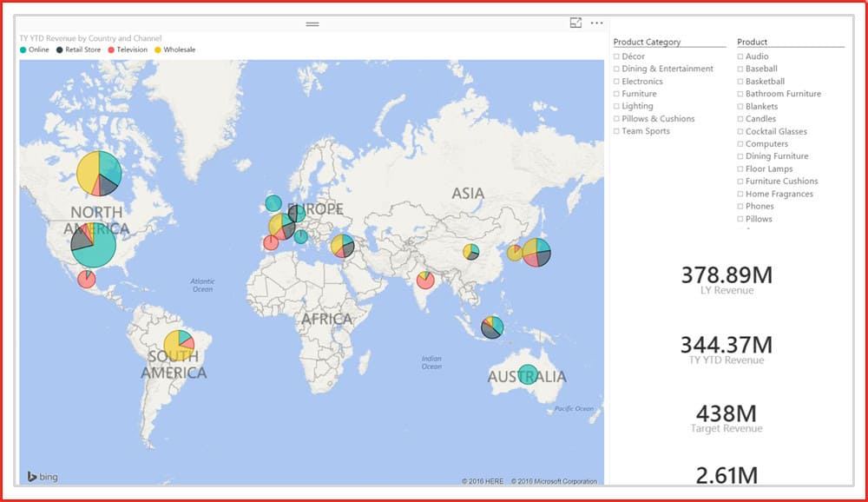Select the South America pie chart bubble

pyautogui.click(x=179, y=344)
